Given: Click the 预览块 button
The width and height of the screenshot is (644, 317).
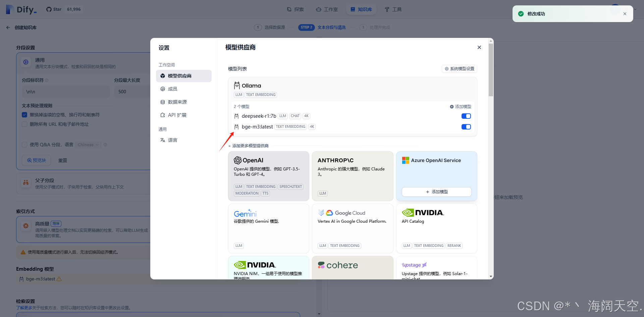Looking at the screenshot, I should [36, 160].
